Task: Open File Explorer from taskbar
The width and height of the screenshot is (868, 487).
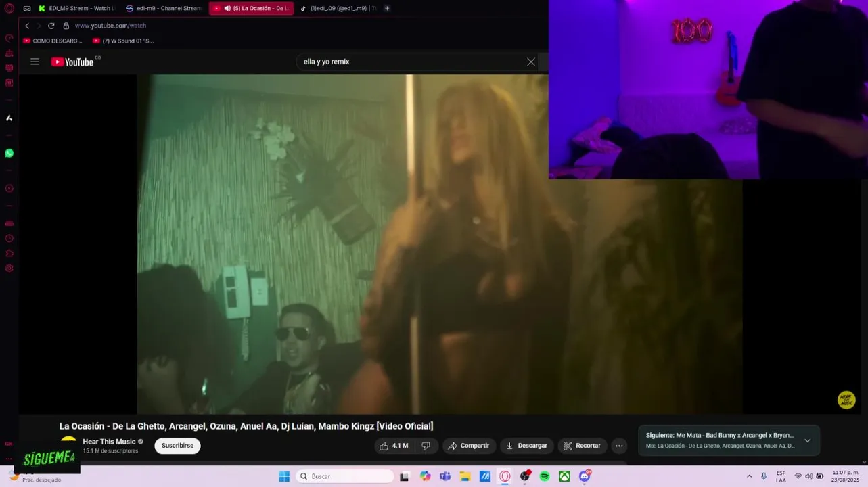Action: (465, 476)
